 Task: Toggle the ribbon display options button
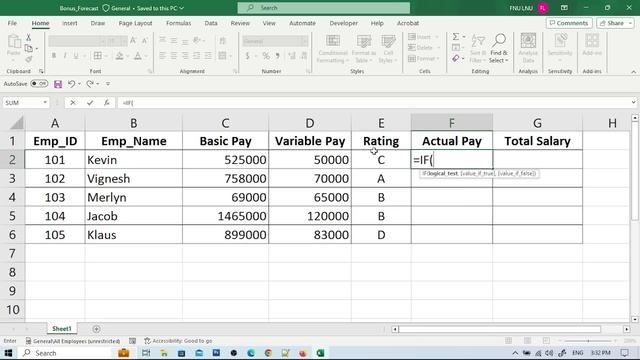(564, 8)
